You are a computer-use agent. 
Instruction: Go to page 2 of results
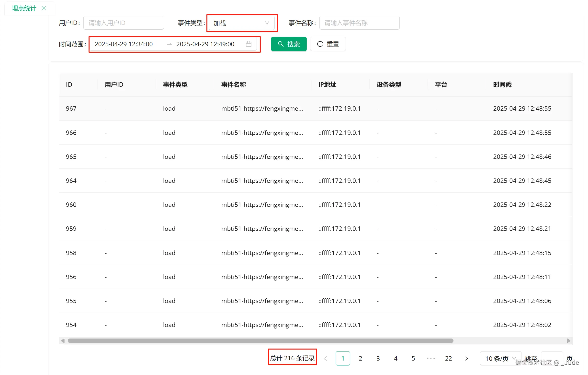coord(360,358)
